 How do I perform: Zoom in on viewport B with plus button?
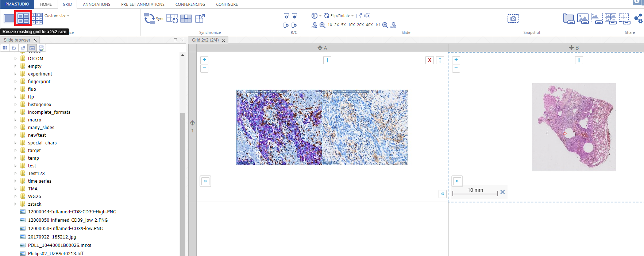pos(456,60)
